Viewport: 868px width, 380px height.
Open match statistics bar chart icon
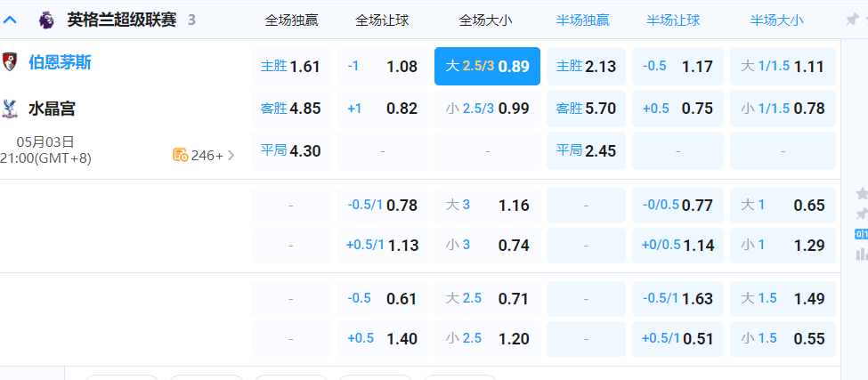click(862, 255)
